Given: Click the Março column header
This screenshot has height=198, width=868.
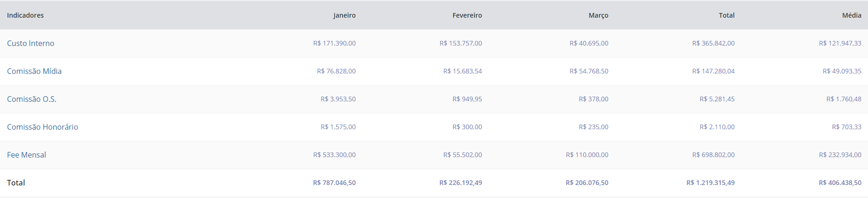Looking at the screenshot, I should [x=599, y=15].
